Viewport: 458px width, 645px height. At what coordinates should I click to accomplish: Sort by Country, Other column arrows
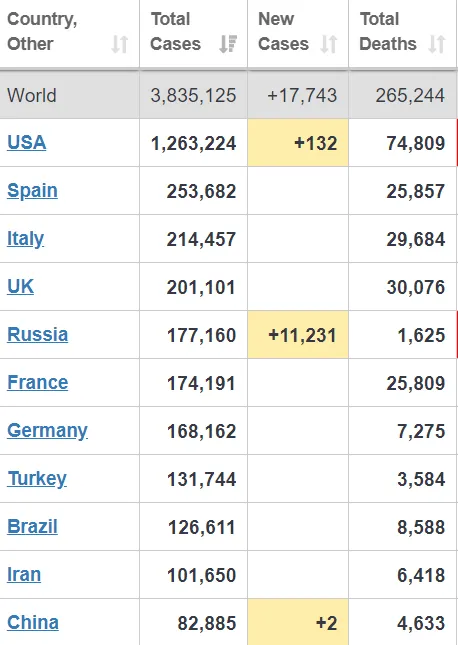[x=120, y=44]
